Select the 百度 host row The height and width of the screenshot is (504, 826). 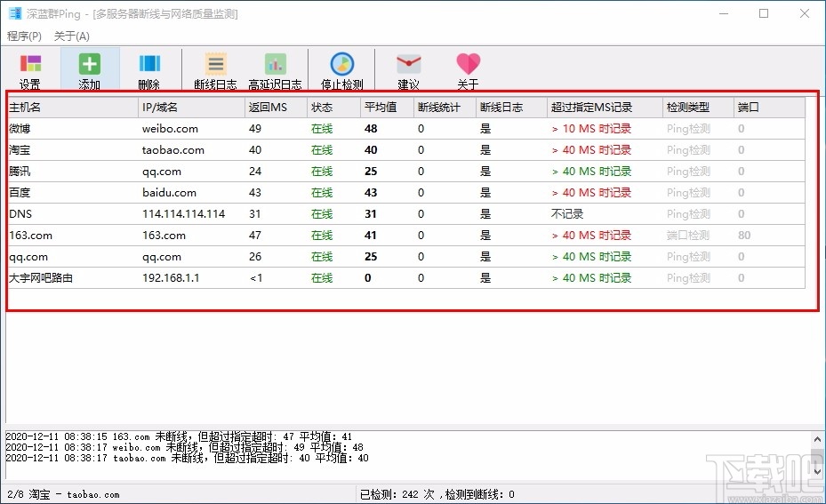tap(406, 193)
